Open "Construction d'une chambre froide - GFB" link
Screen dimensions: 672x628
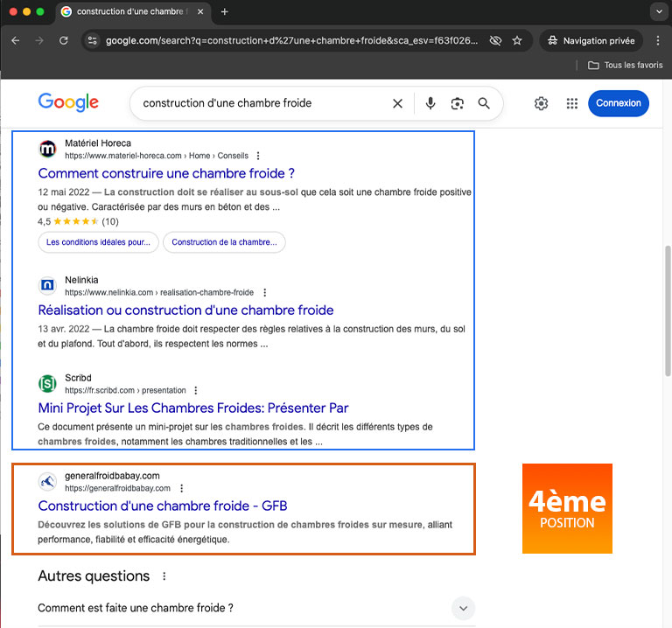(163, 506)
